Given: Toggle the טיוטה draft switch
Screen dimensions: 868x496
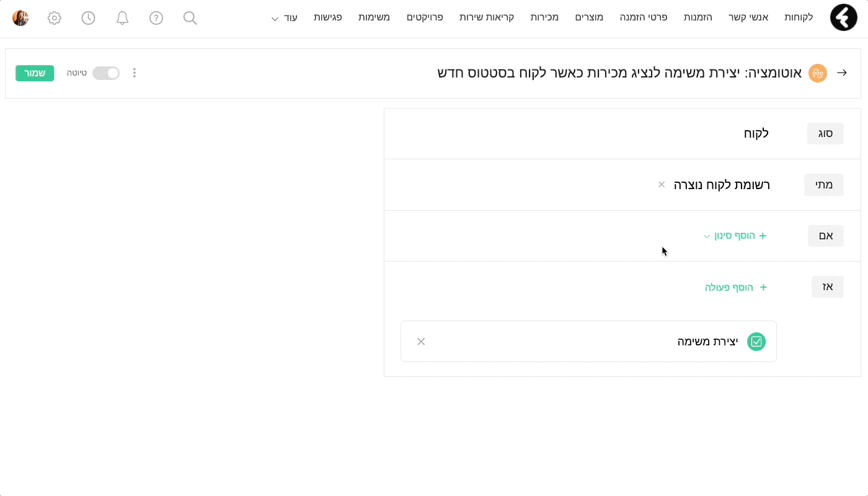Looking at the screenshot, I should [106, 73].
